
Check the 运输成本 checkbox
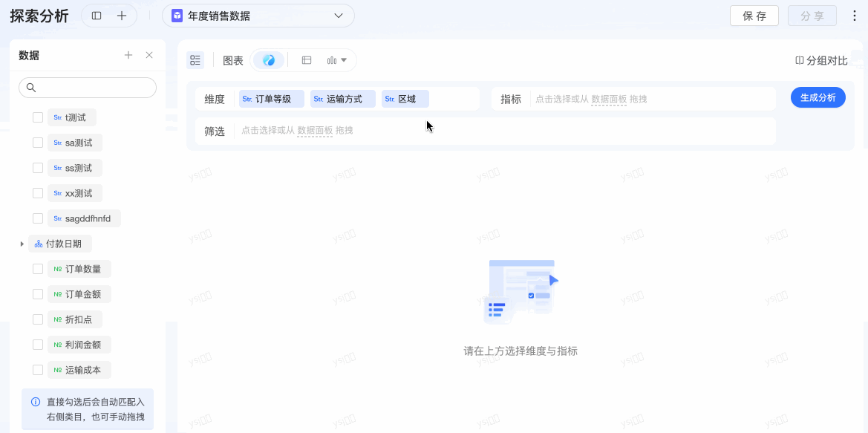pyautogui.click(x=38, y=370)
